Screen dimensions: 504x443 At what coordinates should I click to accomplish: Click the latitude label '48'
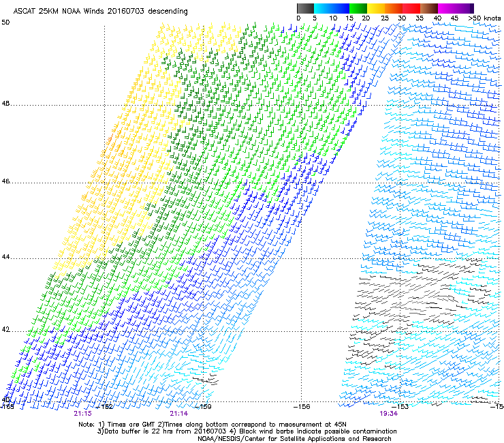pyautogui.click(x=5, y=104)
